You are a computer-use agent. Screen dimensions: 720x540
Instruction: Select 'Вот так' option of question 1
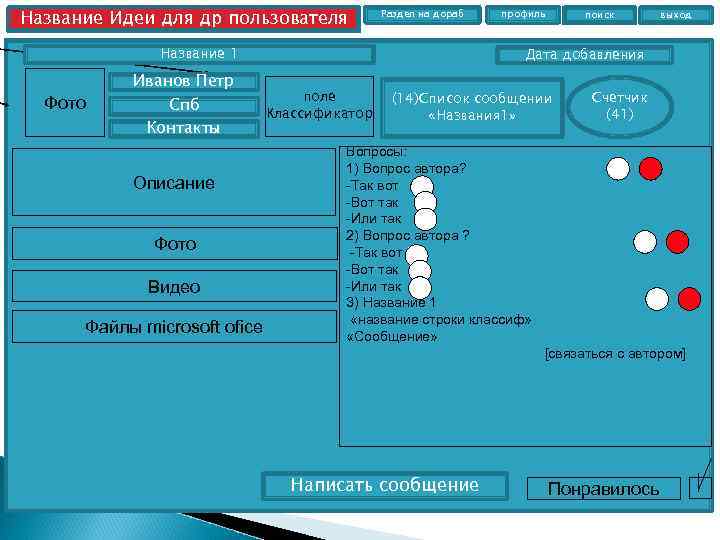[425, 202]
